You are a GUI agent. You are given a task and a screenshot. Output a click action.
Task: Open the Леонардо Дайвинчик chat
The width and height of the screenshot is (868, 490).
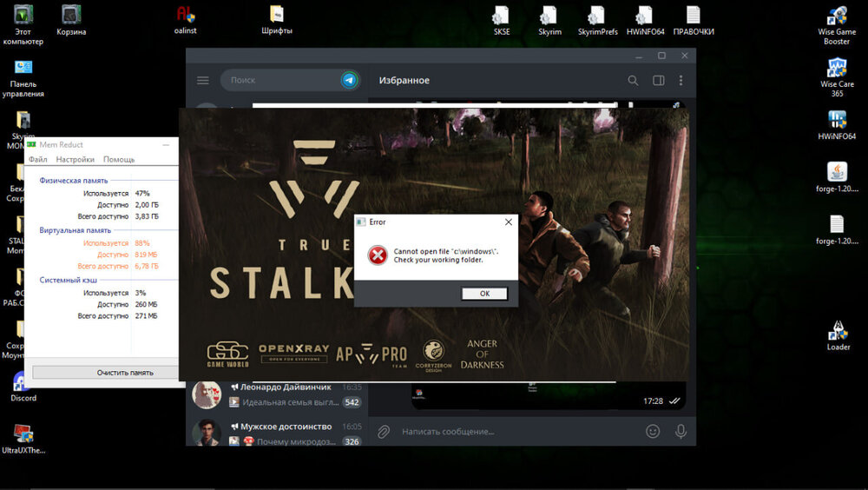click(277, 394)
